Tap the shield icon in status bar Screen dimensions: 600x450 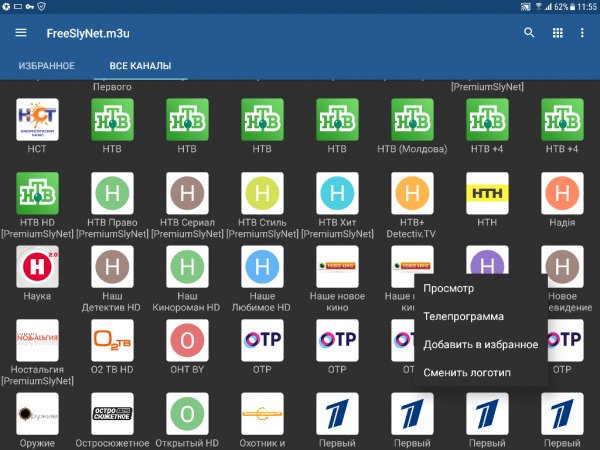tap(42, 6)
